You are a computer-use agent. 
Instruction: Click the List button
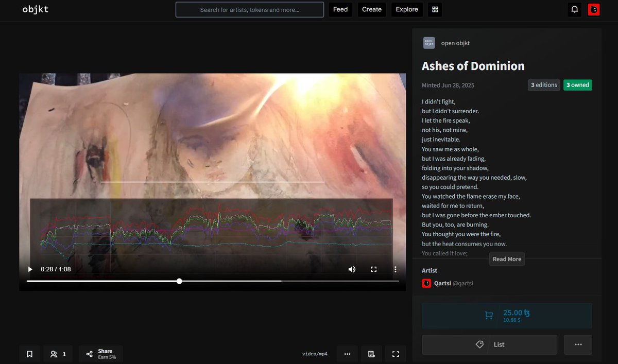coord(489,344)
